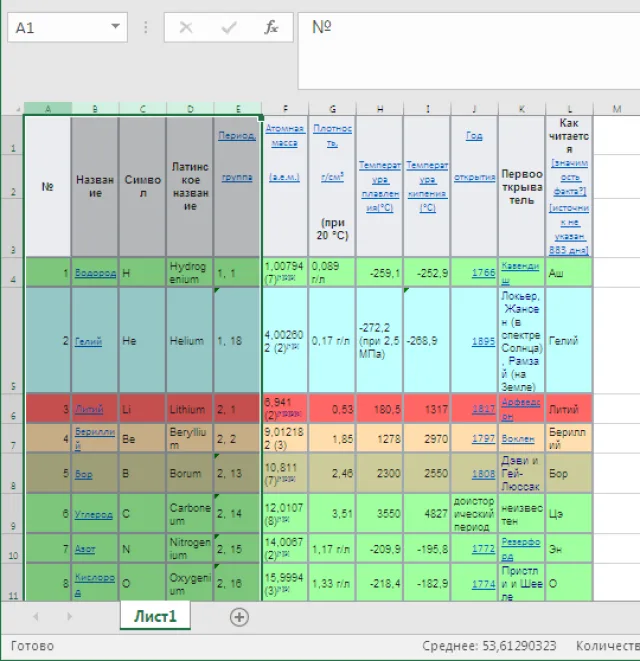The width and height of the screenshot is (640, 661).
Task: Select all cells with corner triangle
Action: point(17,109)
